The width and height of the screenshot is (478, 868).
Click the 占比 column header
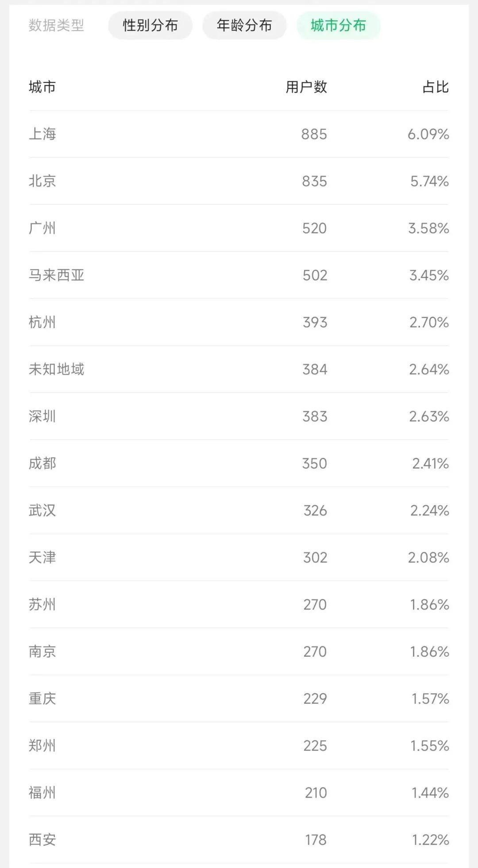coord(436,87)
